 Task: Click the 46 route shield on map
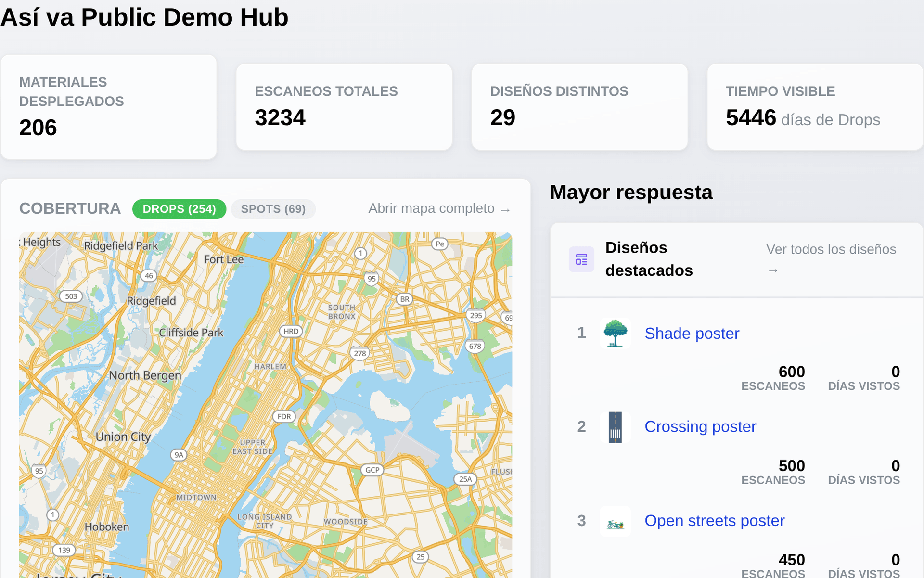click(149, 276)
